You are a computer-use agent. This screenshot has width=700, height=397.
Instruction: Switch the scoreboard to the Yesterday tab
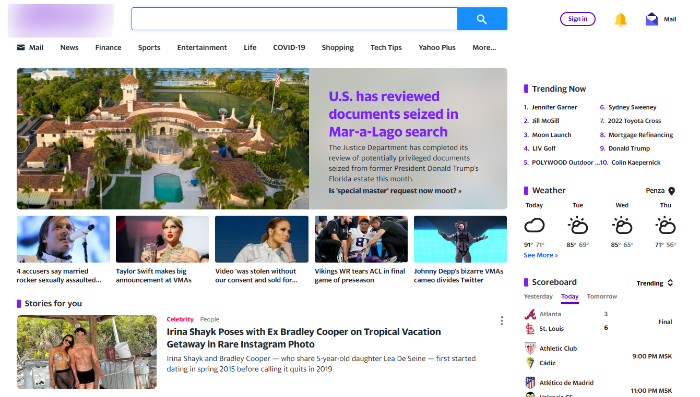click(x=538, y=297)
